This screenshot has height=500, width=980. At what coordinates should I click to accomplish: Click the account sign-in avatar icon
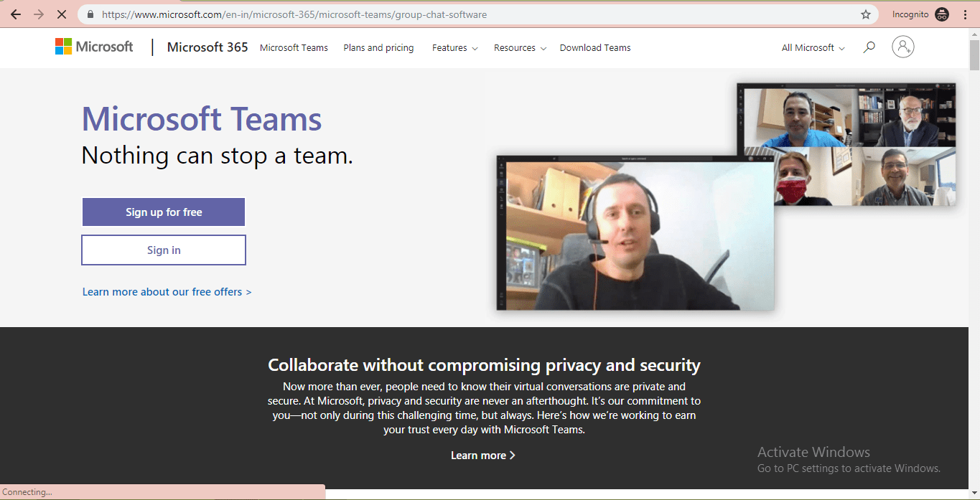[903, 47]
